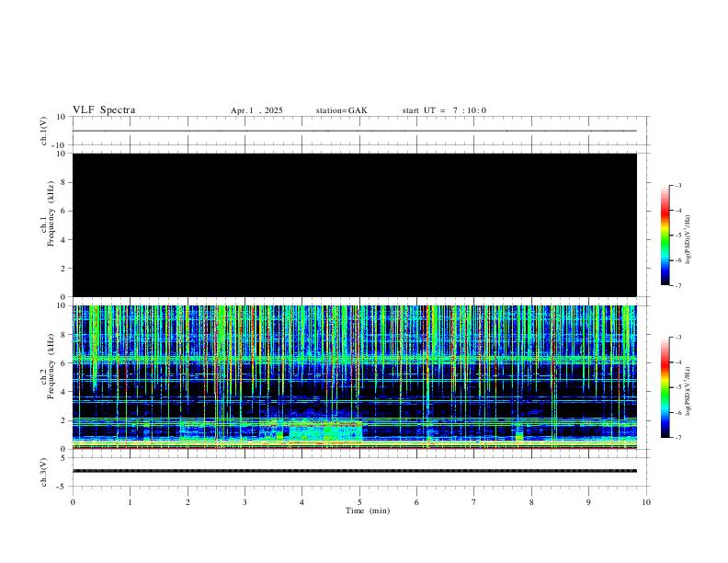Viewport: 728px width, 563px height.
Task: Click the "-4" tick on the lower colorbar
Action: [x=677, y=362]
